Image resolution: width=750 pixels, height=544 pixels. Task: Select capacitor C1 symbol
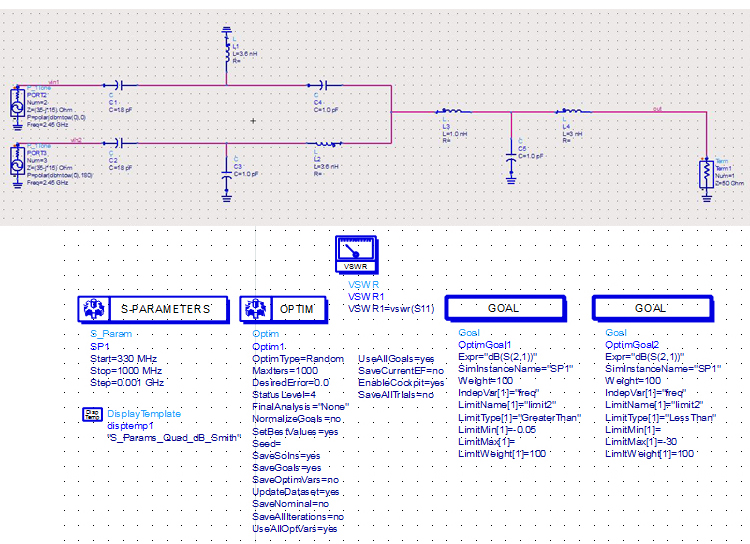tap(120, 86)
